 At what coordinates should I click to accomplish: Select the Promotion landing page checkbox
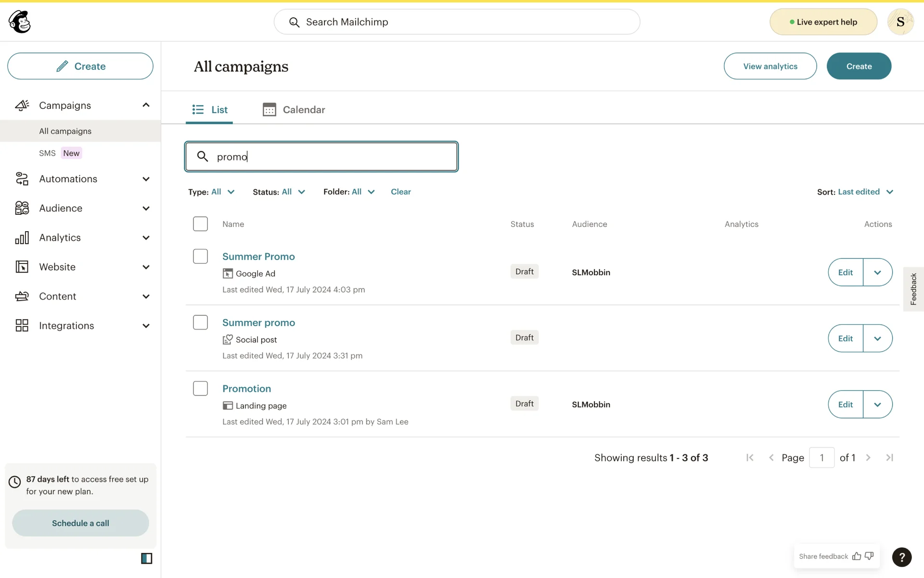coord(200,388)
